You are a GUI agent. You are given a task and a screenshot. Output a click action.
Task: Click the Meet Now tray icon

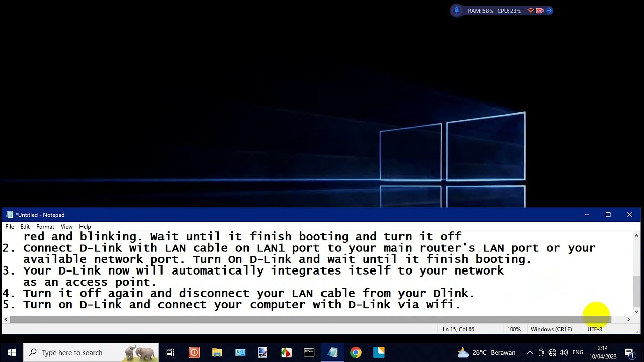click(x=541, y=353)
